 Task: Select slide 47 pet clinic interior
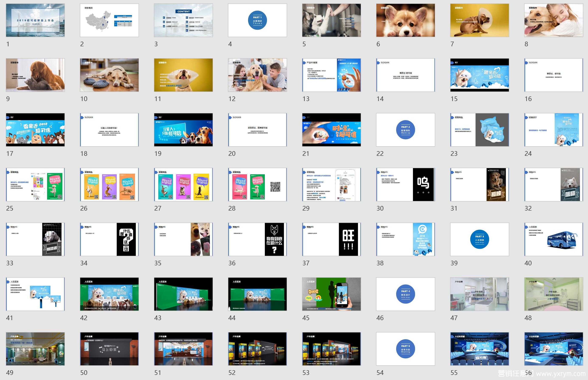point(480,294)
